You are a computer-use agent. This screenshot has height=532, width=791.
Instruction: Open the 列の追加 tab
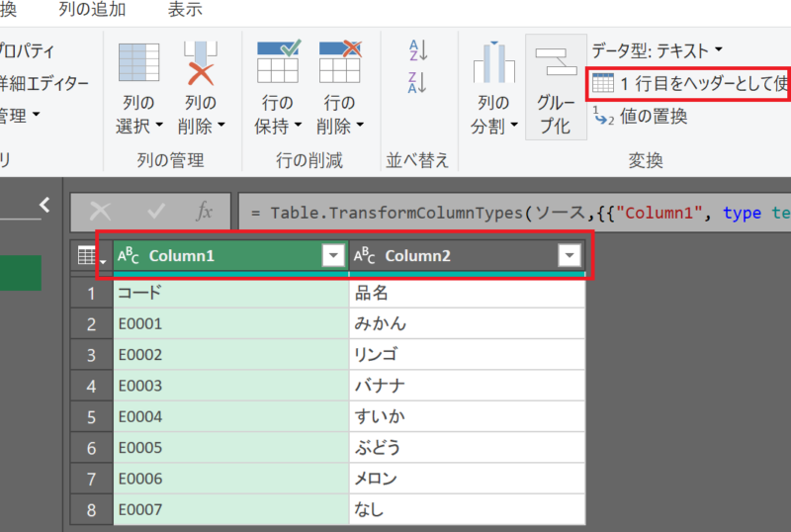click(x=92, y=11)
